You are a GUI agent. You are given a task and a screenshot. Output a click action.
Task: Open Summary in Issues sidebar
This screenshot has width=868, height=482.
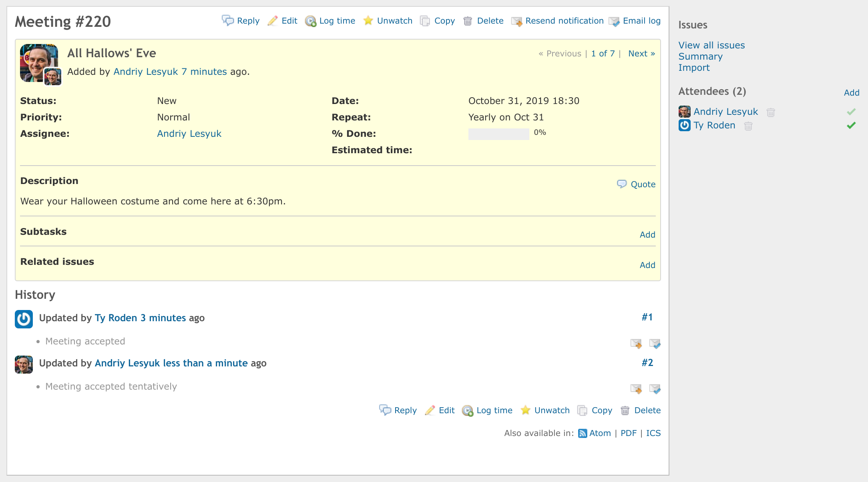point(700,56)
